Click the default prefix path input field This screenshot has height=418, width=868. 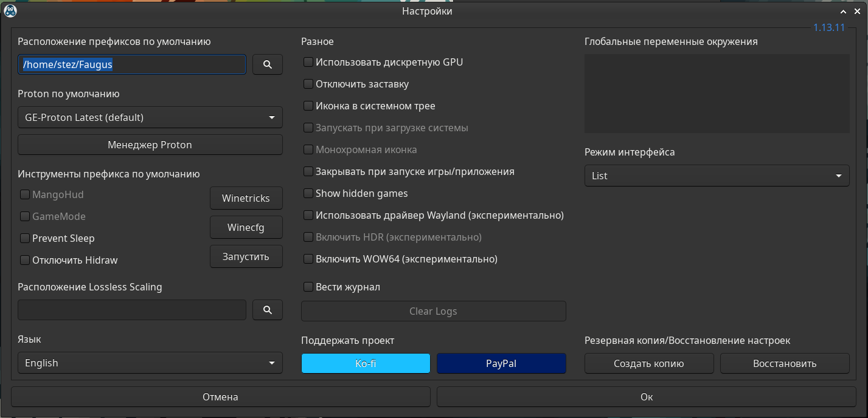tap(132, 64)
